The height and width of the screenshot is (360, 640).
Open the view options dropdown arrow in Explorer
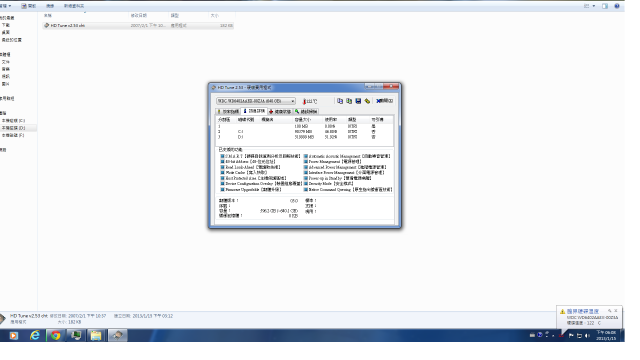tap(594, 6)
